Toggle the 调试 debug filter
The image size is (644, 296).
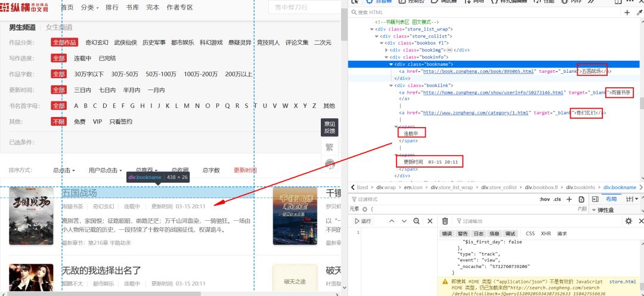click(x=510, y=233)
